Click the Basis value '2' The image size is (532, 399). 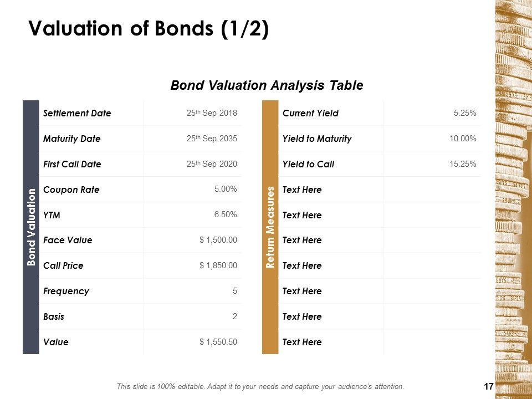point(235,316)
